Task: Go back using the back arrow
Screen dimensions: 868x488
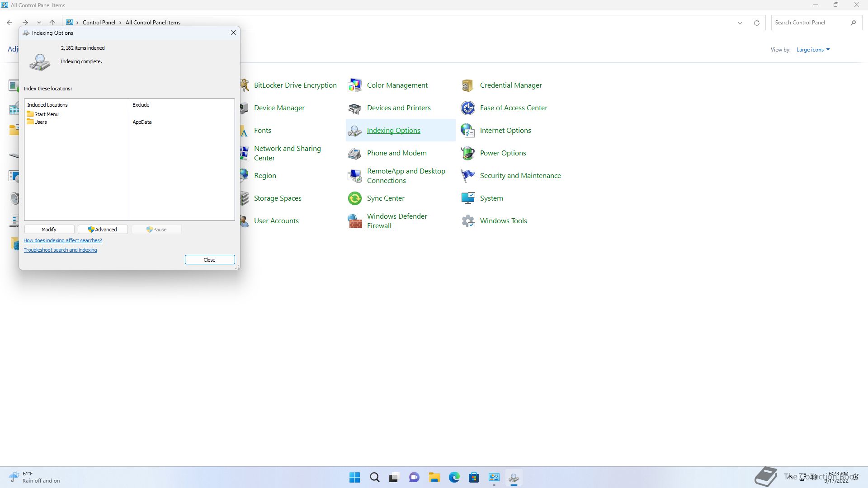Action: pos(9,23)
